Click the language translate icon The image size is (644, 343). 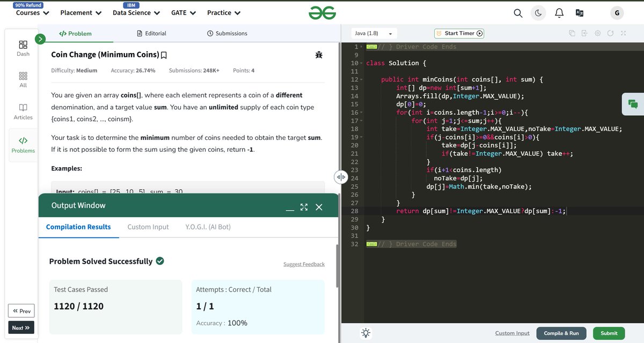coord(579,13)
